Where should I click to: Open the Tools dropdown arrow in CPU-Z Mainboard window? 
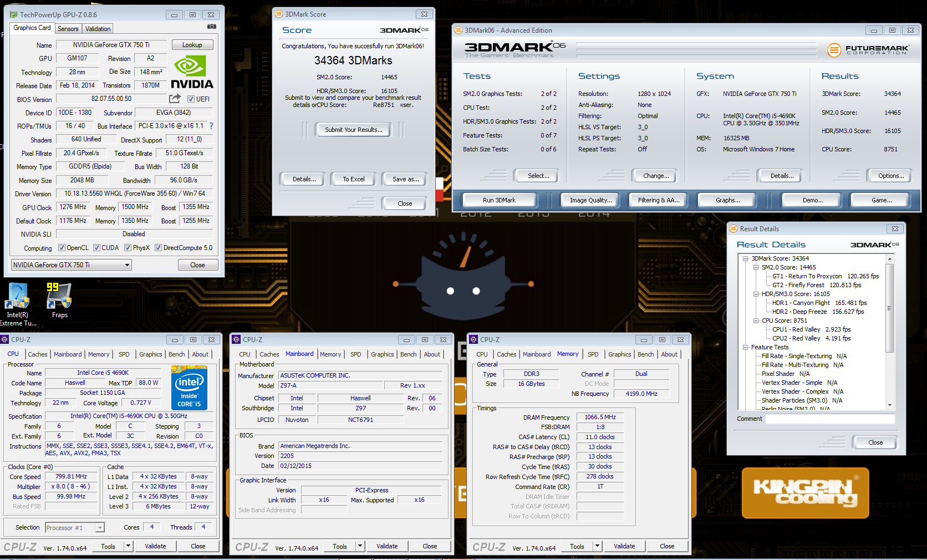[360, 546]
